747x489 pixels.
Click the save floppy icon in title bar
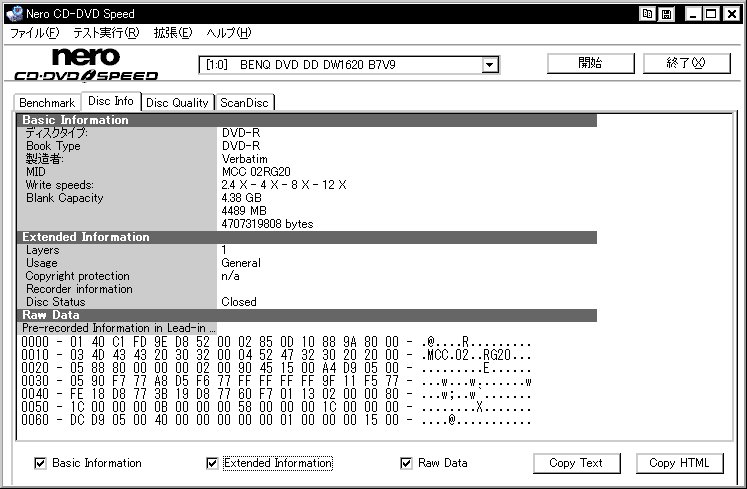coord(666,14)
